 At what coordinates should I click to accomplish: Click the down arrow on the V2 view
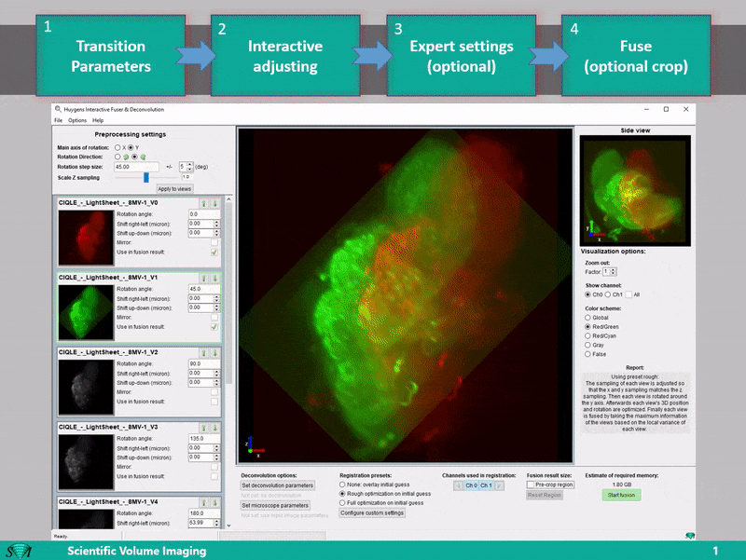pyautogui.click(x=215, y=353)
